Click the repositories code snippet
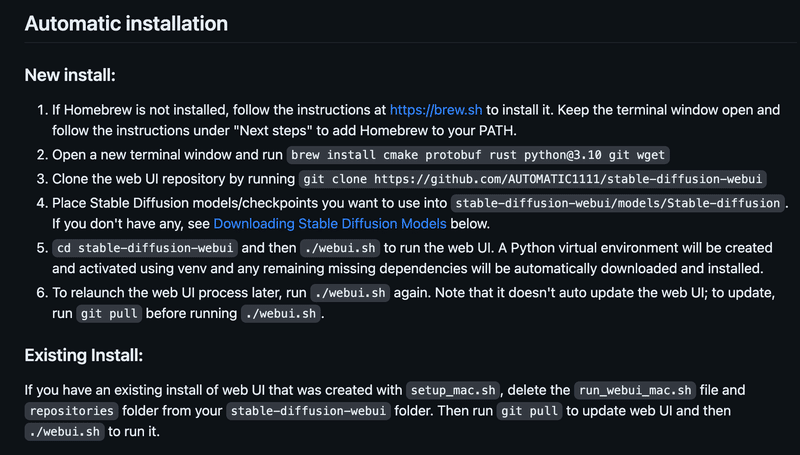 point(71,411)
